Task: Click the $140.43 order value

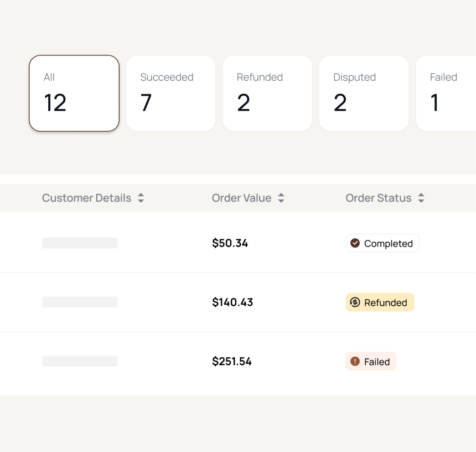Action: click(232, 302)
